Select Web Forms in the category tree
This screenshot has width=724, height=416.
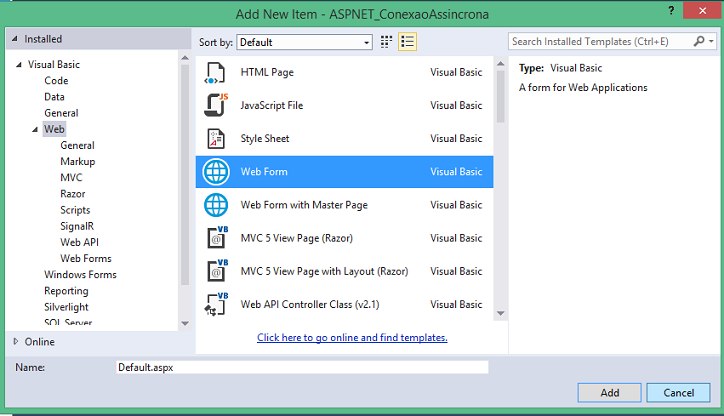84,258
